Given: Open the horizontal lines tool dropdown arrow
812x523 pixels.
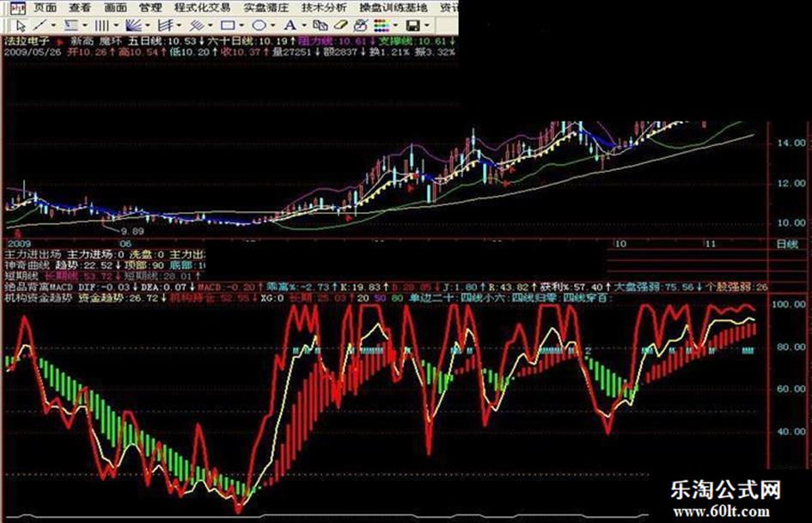Looking at the screenshot, I should tap(85, 25).
